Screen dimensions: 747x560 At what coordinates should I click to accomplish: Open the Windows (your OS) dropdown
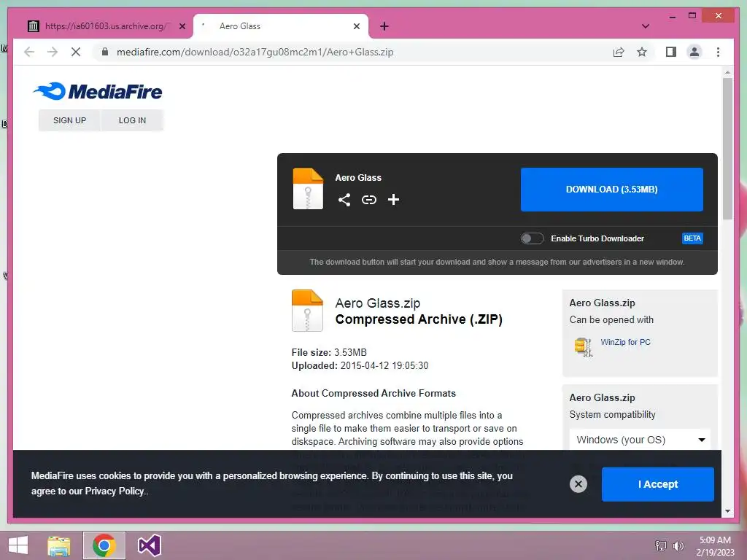(640, 440)
